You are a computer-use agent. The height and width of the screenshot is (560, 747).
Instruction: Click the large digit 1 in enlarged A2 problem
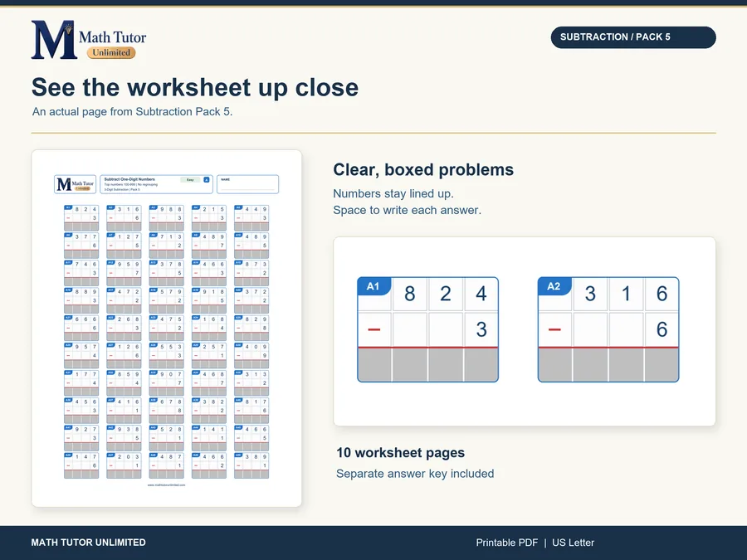click(626, 294)
